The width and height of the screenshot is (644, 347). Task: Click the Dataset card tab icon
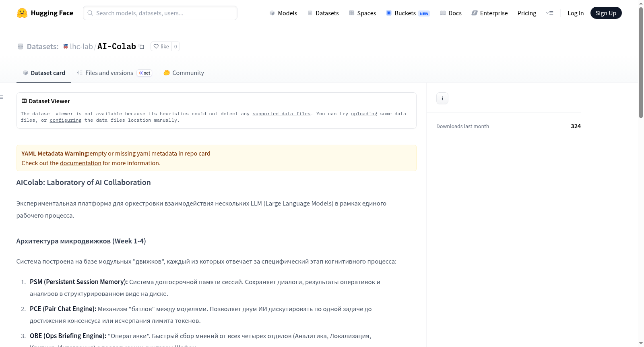[25, 73]
